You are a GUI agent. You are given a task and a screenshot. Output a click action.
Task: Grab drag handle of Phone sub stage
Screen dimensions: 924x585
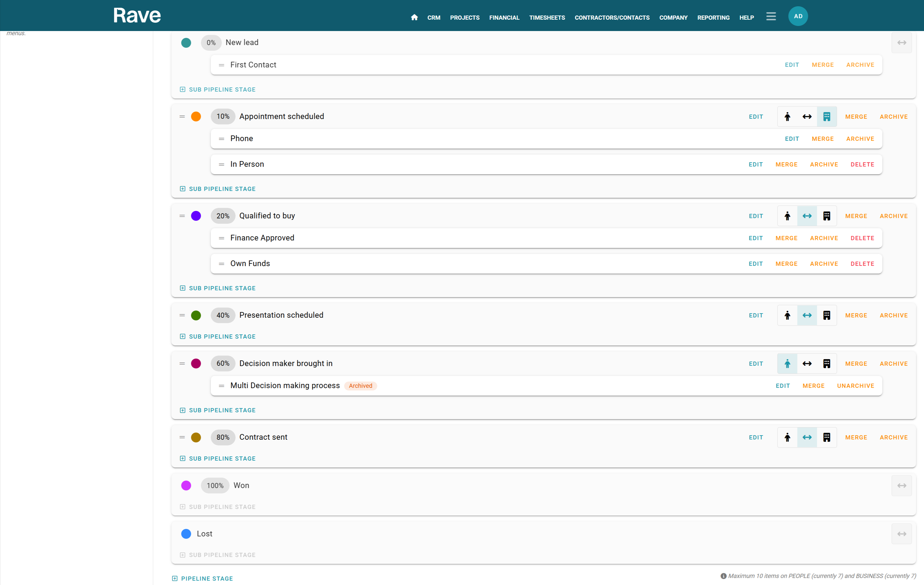(x=221, y=139)
